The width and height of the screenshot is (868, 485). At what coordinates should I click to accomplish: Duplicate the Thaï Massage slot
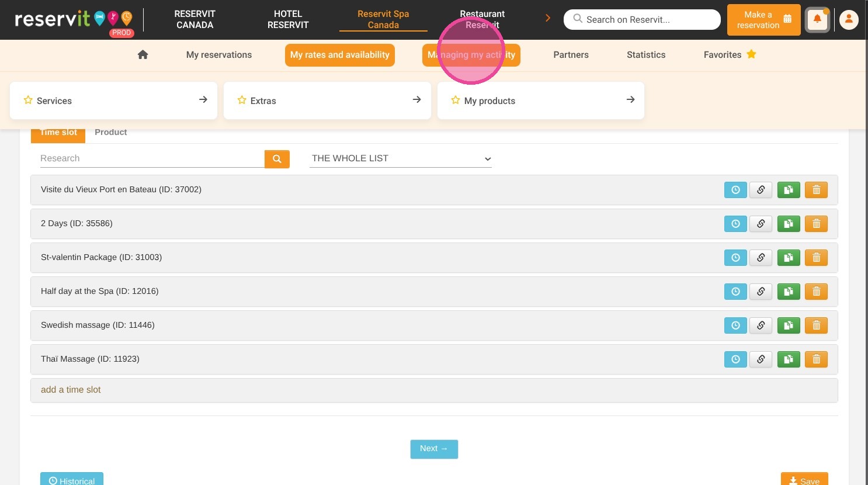click(789, 359)
